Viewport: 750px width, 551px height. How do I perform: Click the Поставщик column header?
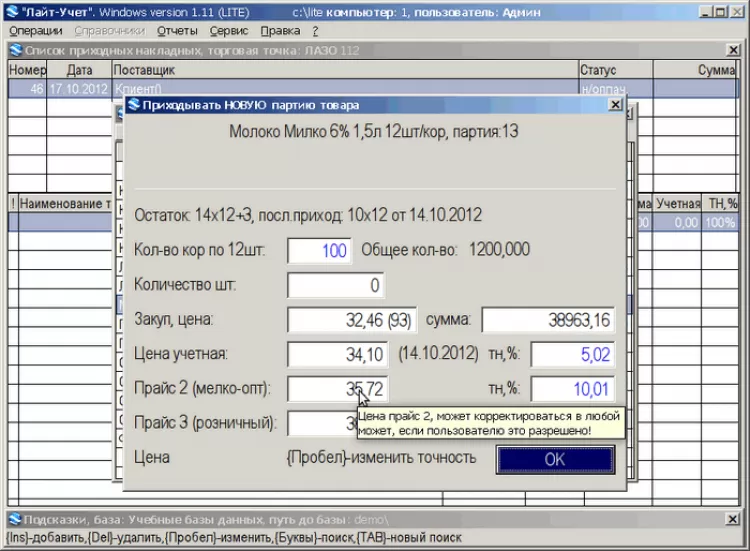[x=345, y=70]
